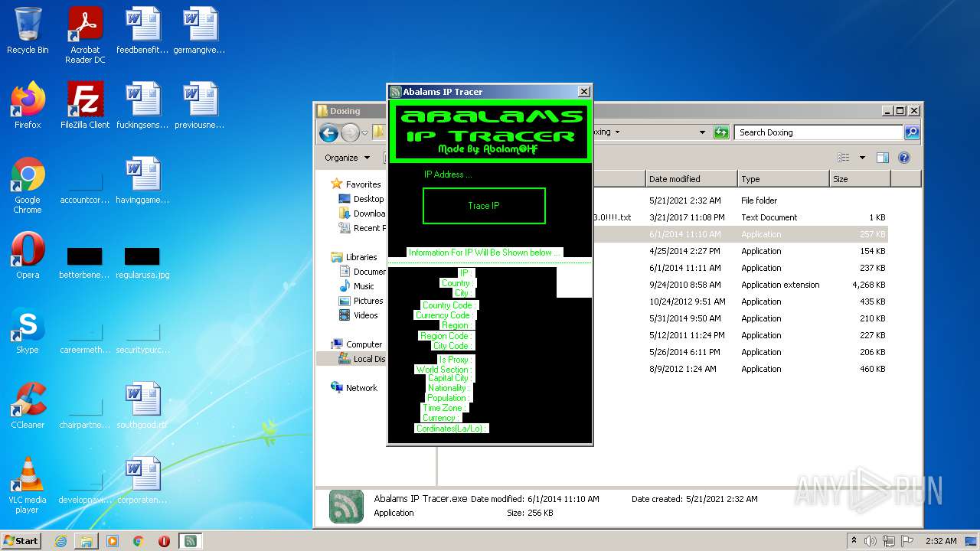Open the Explorer help button

[x=904, y=158]
